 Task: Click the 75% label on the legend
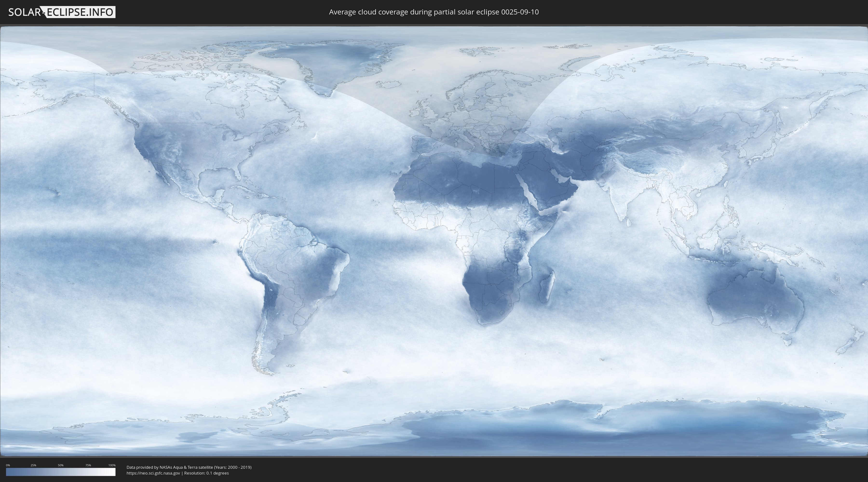tap(88, 465)
